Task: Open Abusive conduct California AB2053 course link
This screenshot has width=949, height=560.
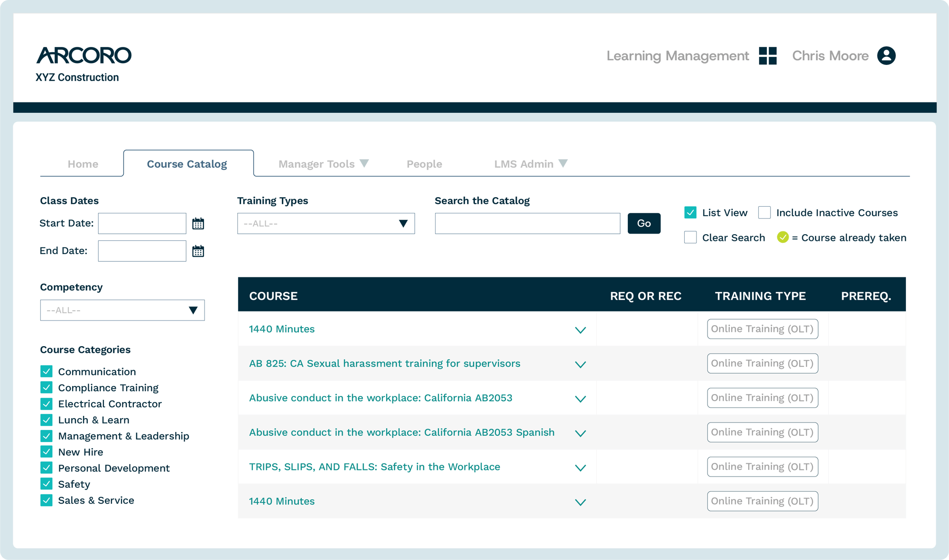Action: (381, 398)
